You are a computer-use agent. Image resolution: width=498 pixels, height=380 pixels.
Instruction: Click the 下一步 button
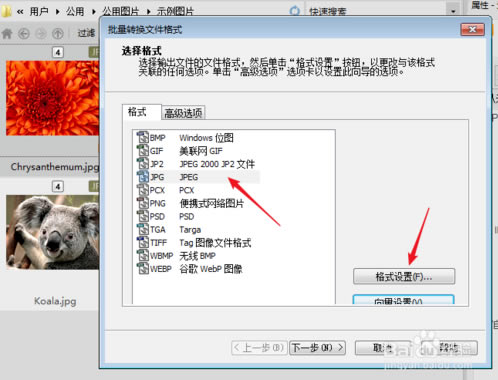point(317,348)
